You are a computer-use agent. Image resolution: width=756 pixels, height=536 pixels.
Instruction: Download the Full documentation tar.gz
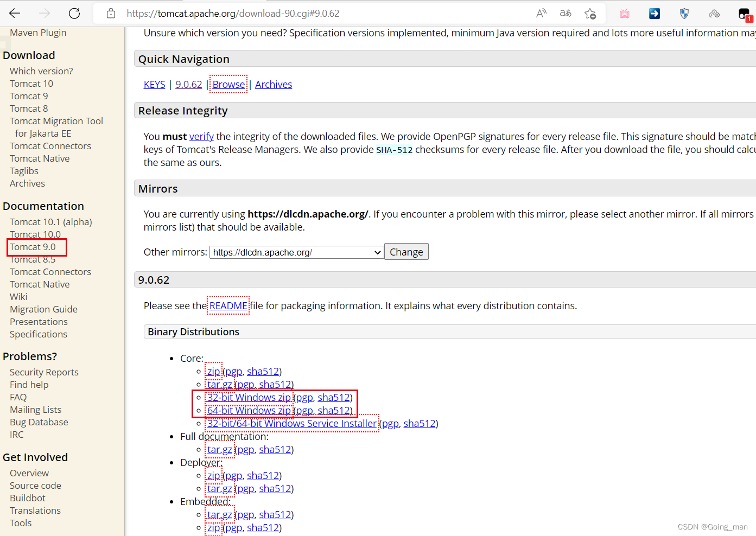click(219, 450)
